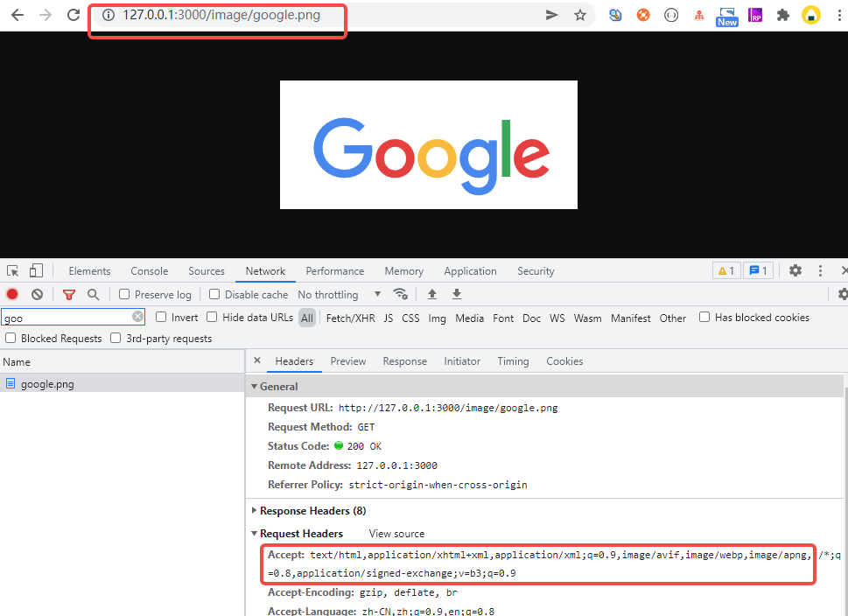Open the Extensions puzzle piece menu
Image resolution: width=848 pixels, height=616 pixels.
782,15
